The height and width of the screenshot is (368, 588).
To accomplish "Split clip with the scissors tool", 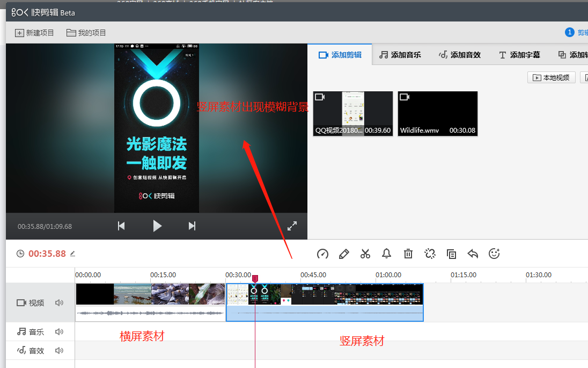I will pos(365,254).
